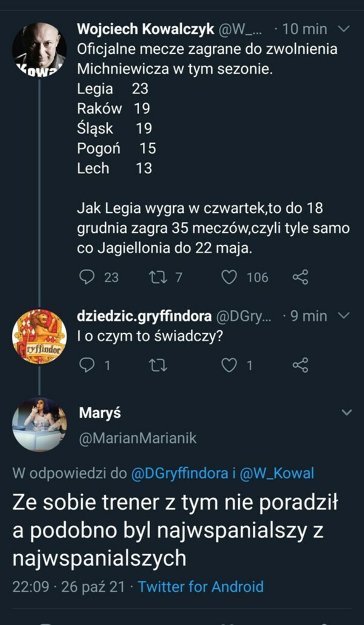The width and height of the screenshot is (364, 625).
Task: Open Wojciech Kowalczyk's profile picture
Action: 39,50
